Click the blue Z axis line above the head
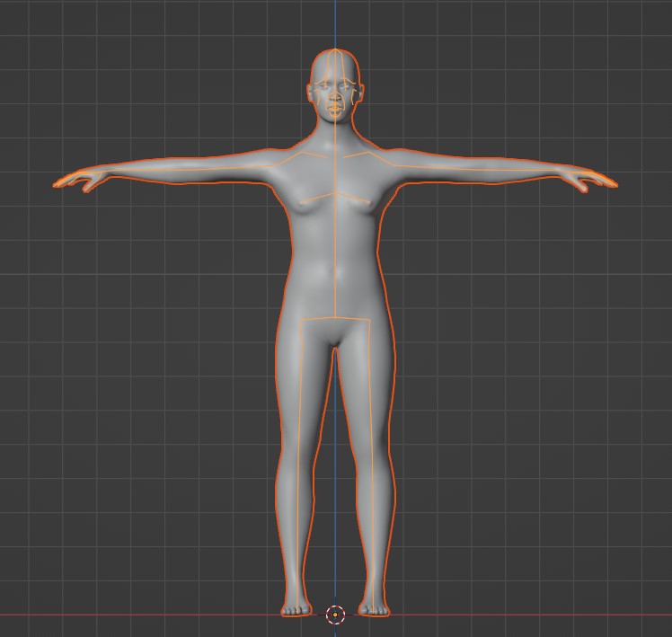The width and height of the screenshot is (672, 637). click(335, 22)
